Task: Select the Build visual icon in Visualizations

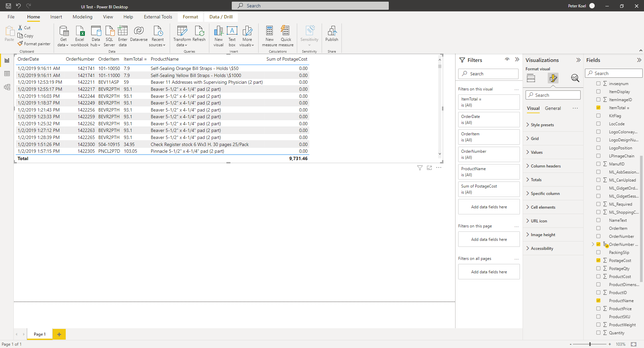Action: tap(531, 78)
